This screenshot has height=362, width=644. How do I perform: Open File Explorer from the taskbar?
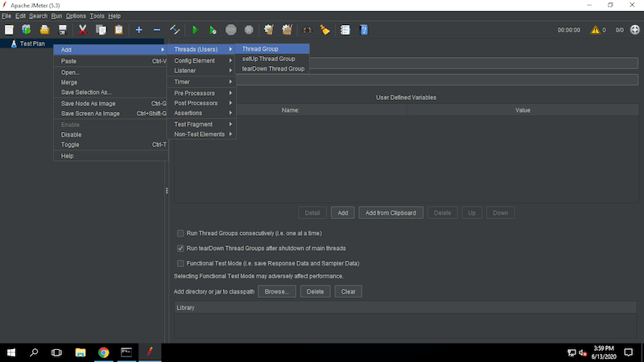click(x=80, y=352)
